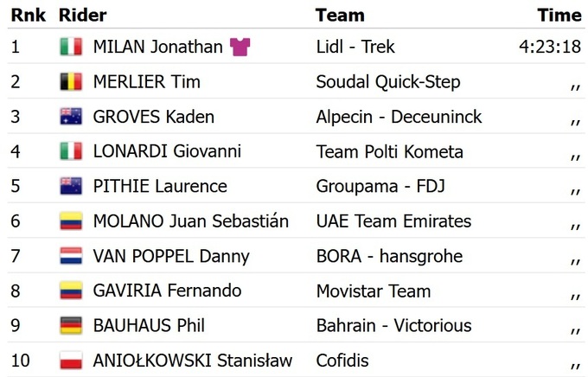This screenshot has height=377, width=588.
Task: View the UAE Team Emirates page
Action: pos(393,221)
